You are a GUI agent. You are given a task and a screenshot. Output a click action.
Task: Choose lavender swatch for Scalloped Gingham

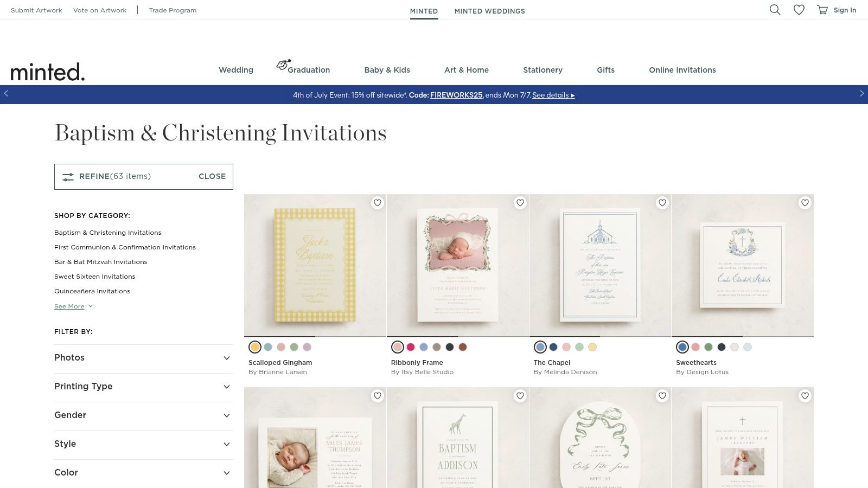coord(307,347)
